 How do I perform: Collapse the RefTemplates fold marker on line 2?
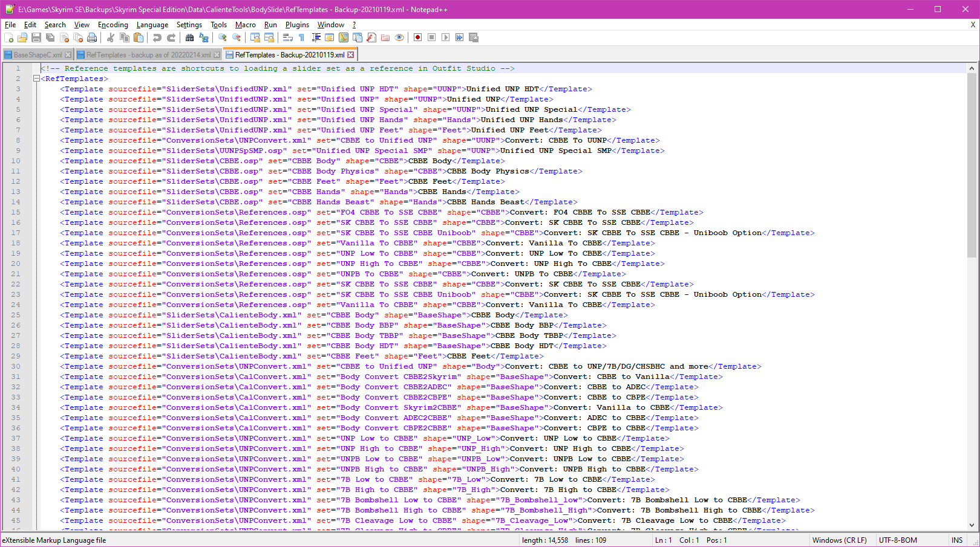pos(36,79)
